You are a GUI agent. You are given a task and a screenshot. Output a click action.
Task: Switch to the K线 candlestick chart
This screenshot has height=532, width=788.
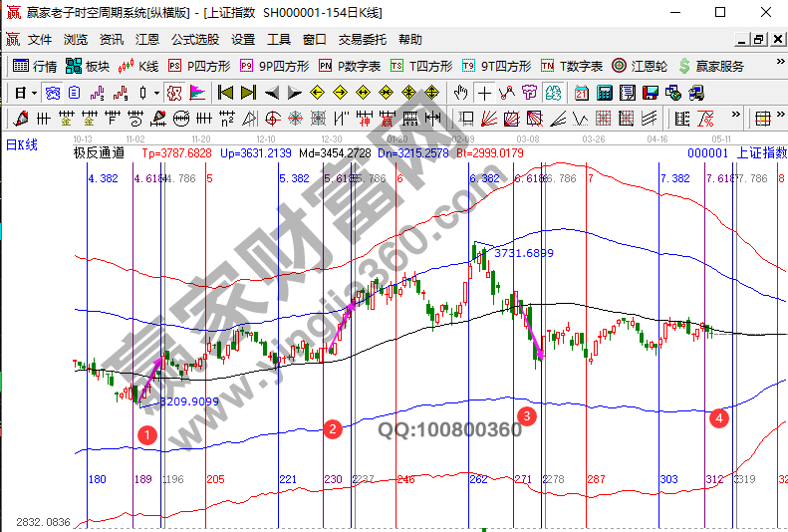click(x=138, y=66)
